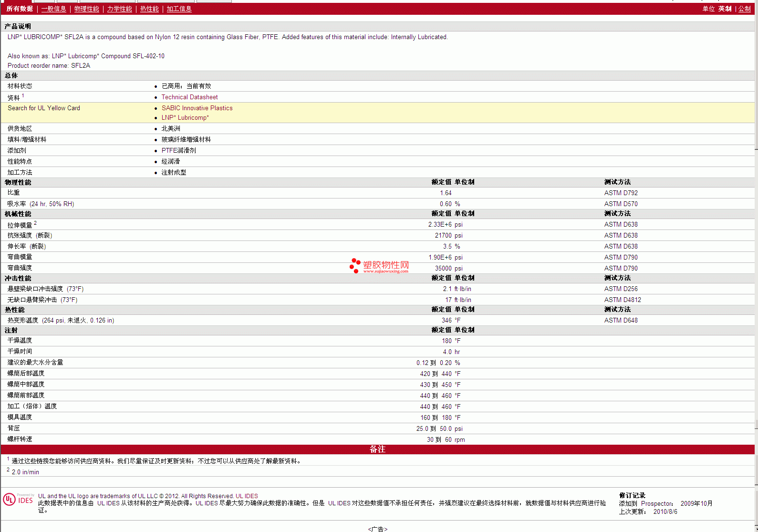Screen dimensions: 758x532
Task: Click the SABIC Innovative Plastics link
Action: (x=197, y=108)
